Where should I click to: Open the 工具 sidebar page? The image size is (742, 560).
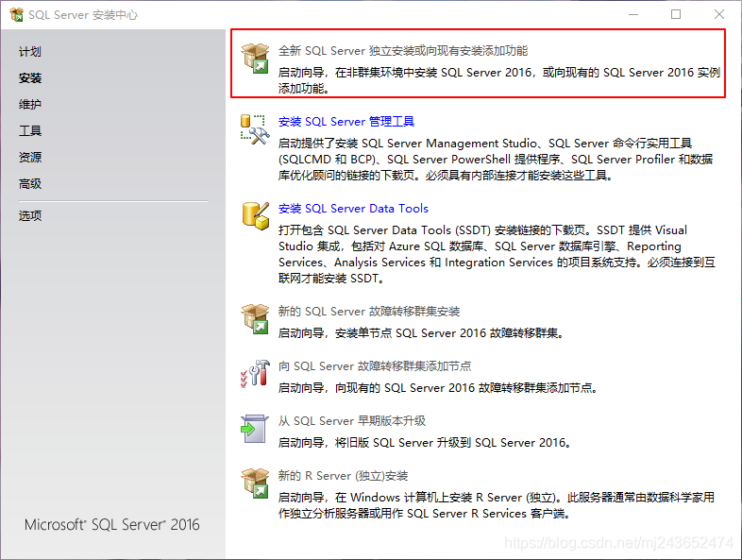pos(30,131)
